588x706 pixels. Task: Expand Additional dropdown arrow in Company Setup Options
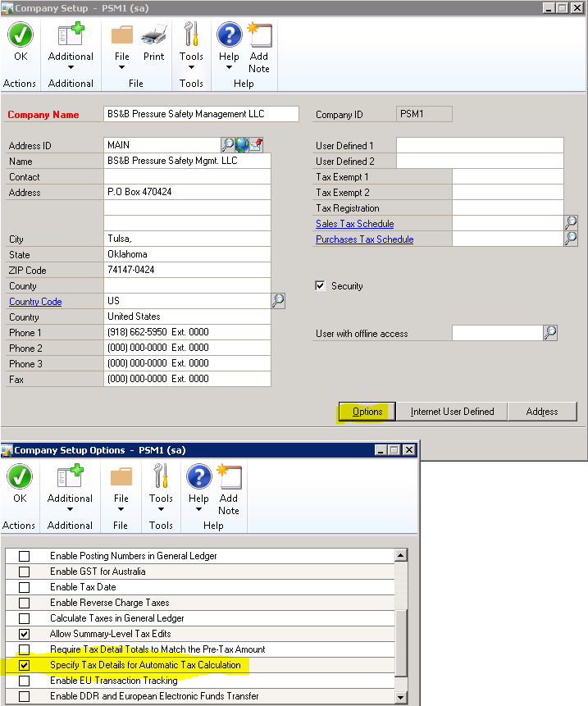click(70, 510)
